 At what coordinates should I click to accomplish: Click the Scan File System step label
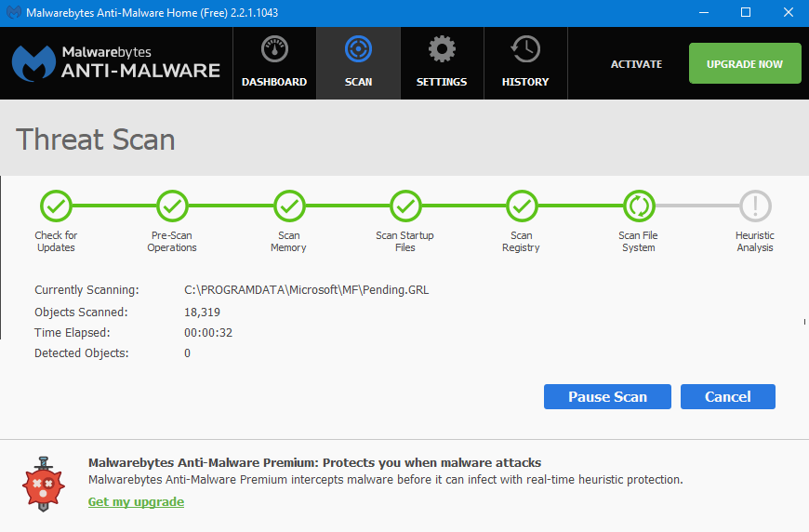pos(638,242)
